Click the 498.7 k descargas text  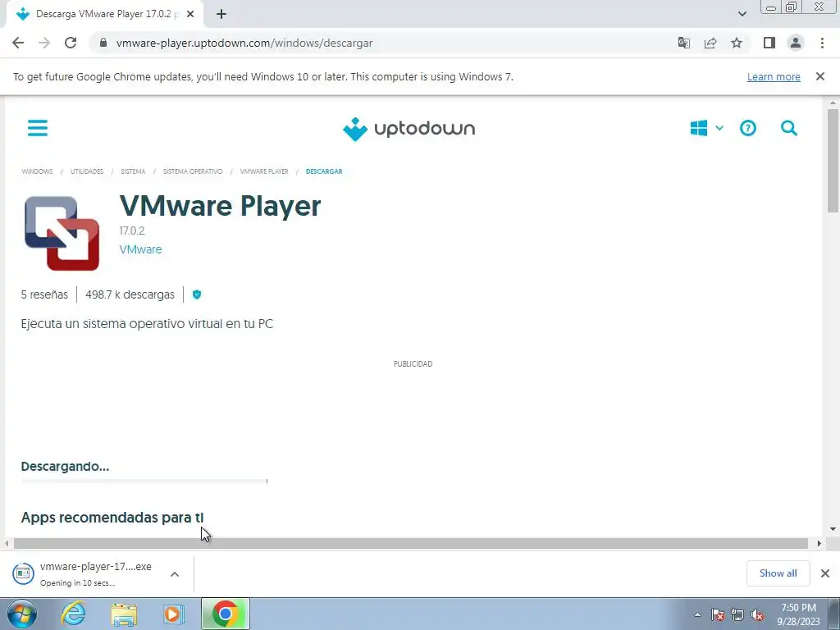[x=130, y=294]
